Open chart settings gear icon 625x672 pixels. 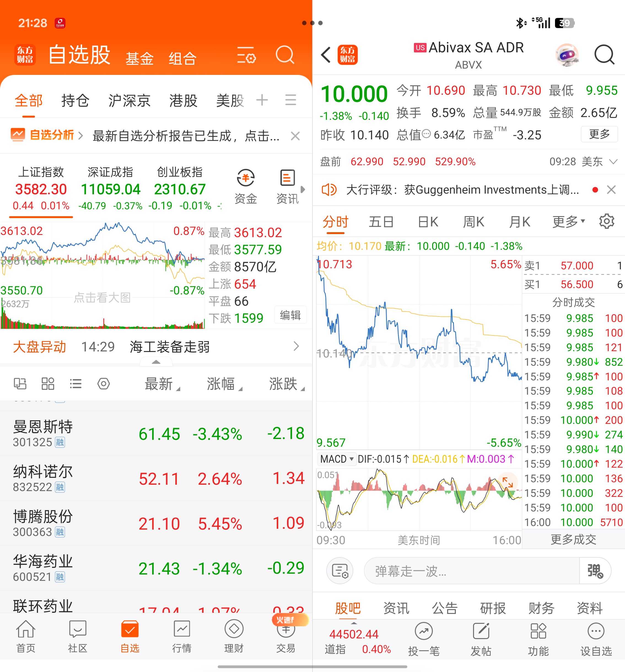(607, 221)
